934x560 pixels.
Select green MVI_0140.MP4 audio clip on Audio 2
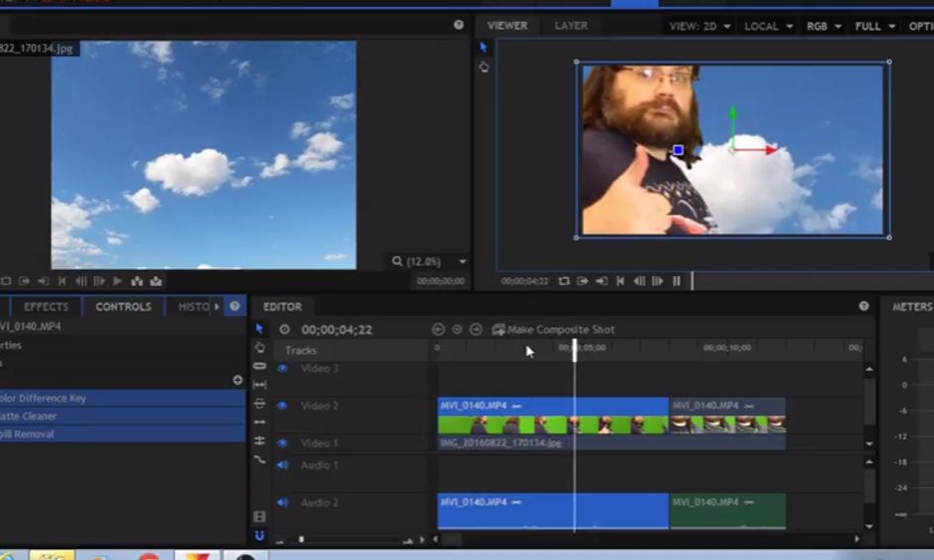click(728, 511)
